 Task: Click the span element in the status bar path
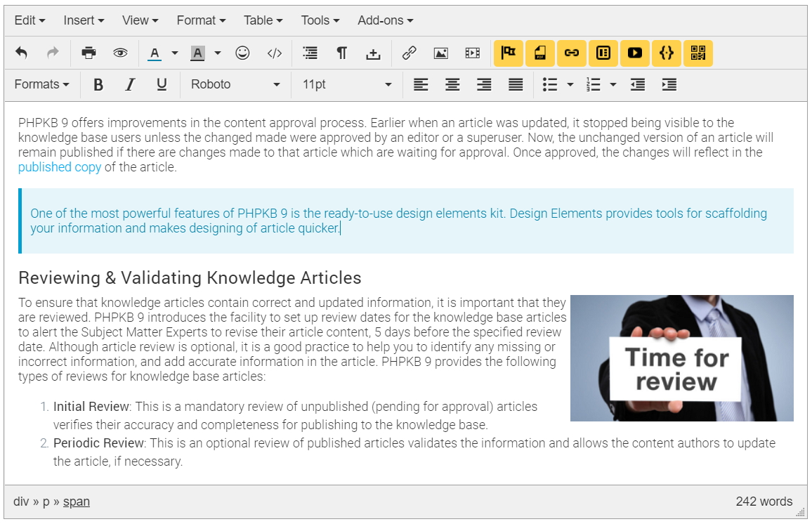pos(76,502)
